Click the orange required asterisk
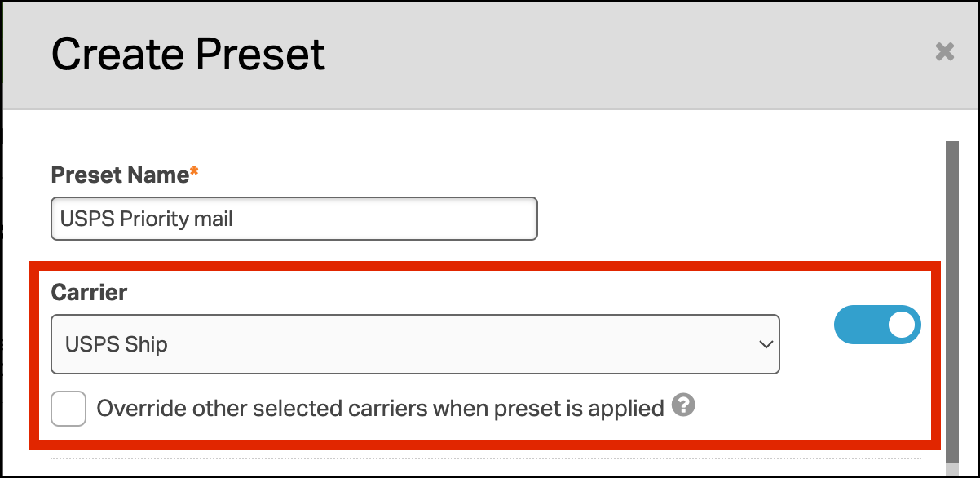This screenshot has height=478, width=980. pyautogui.click(x=194, y=174)
